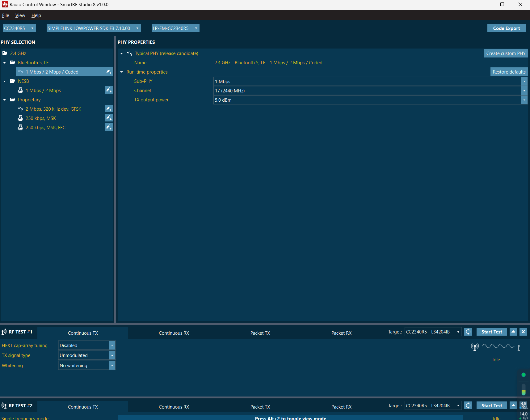Close the RF TEST #1 panel
This screenshot has height=420, width=530.
pos(524,332)
